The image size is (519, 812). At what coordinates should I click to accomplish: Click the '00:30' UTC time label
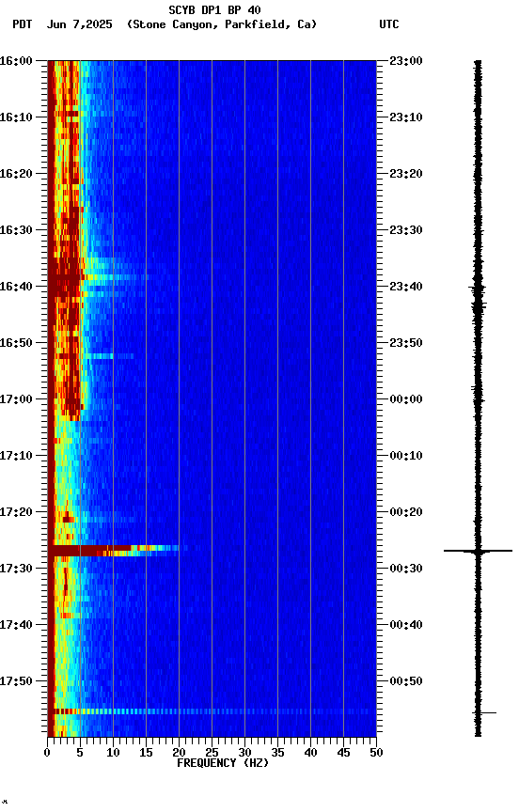pyautogui.click(x=406, y=570)
